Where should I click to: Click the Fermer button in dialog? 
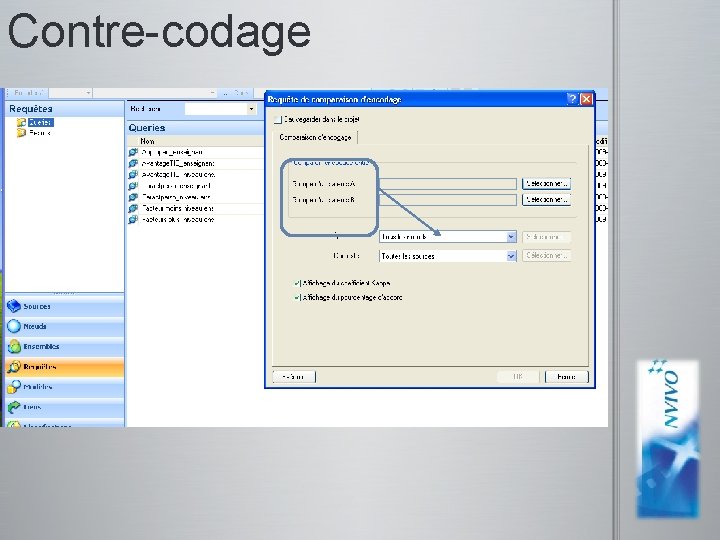[566, 377]
